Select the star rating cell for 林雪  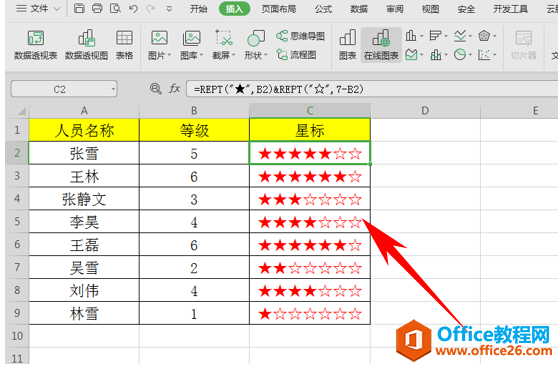click(310, 313)
